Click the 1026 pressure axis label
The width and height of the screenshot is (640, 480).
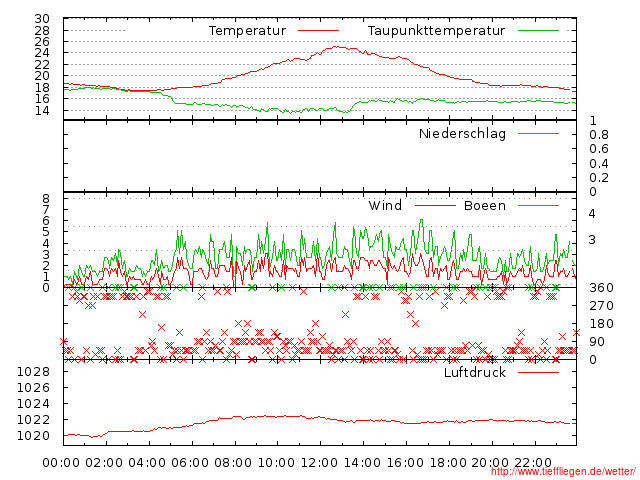pos(33,388)
